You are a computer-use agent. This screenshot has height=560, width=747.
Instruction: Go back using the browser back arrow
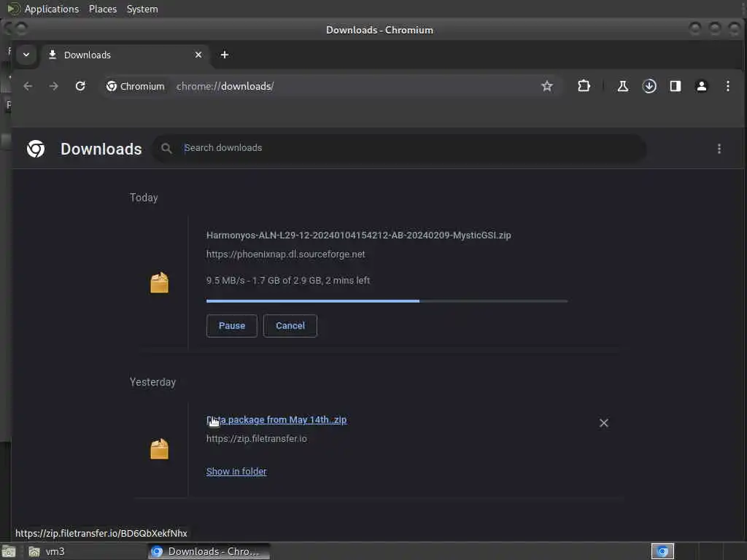click(x=28, y=86)
